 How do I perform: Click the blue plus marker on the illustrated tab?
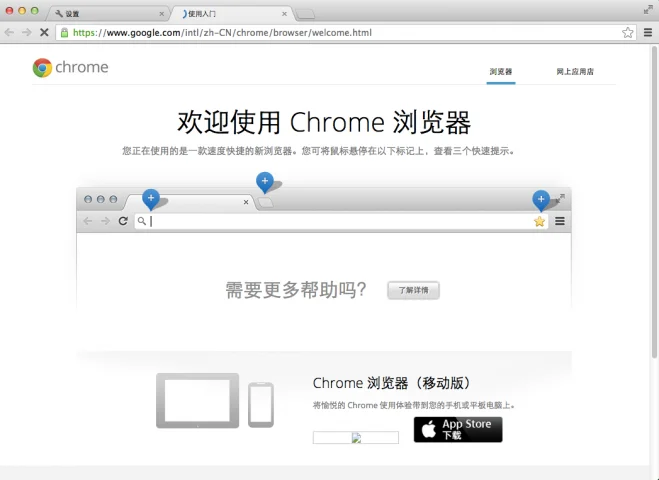pyautogui.click(x=151, y=198)
